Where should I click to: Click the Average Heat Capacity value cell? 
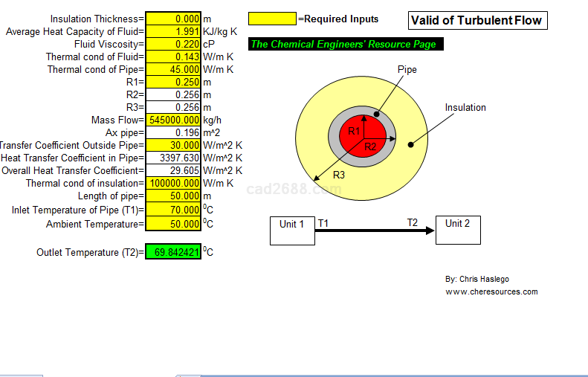pyautogui.click(x=173, y=31)
